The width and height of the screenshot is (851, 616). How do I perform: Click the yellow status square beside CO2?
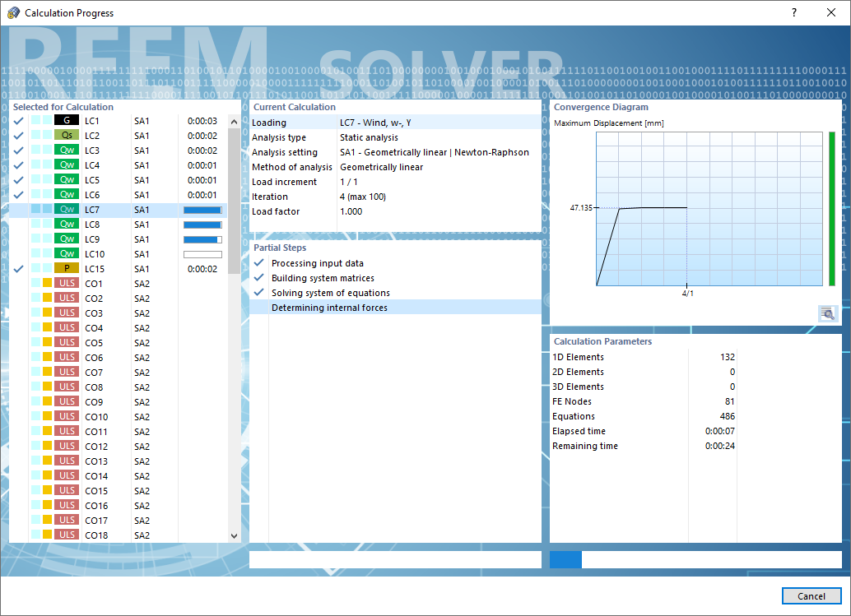(x=48, y=297)
